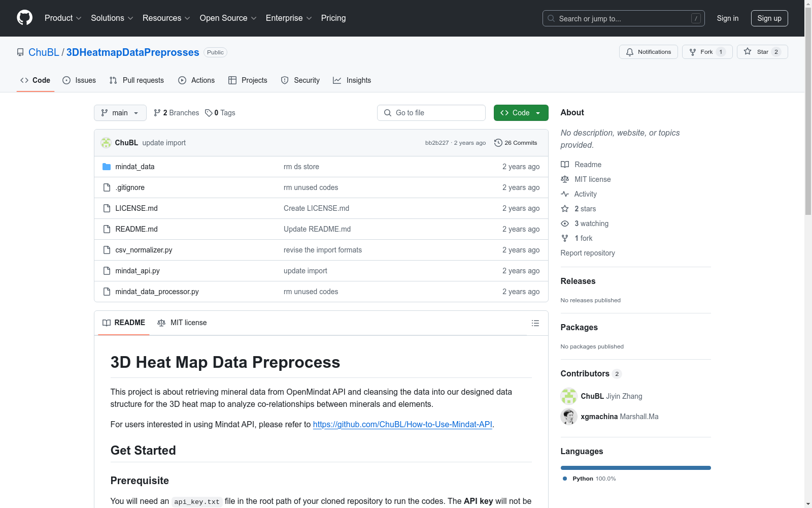The width and height of the screenshot is (812, 508).
Task: Click the ChuBL contributor avatar
Action: pos(569,396)
